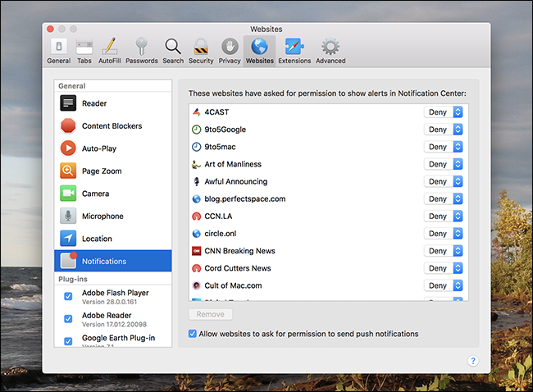Click the Cult of Mac.com favicon

coord(197,285)
